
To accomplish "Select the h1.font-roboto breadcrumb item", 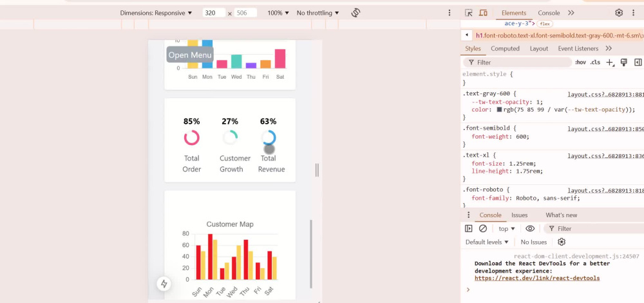I will click(x=558, y=35).
